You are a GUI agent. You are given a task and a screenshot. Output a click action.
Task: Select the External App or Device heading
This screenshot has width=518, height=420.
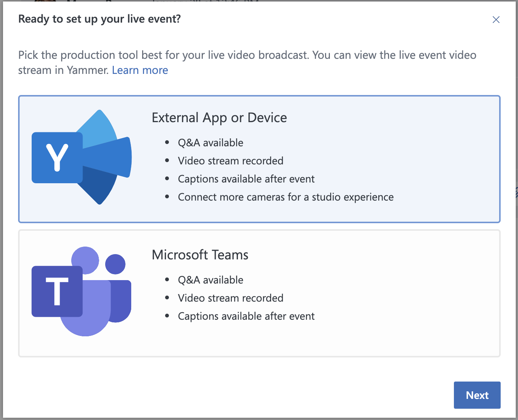[x=219, y=118]
